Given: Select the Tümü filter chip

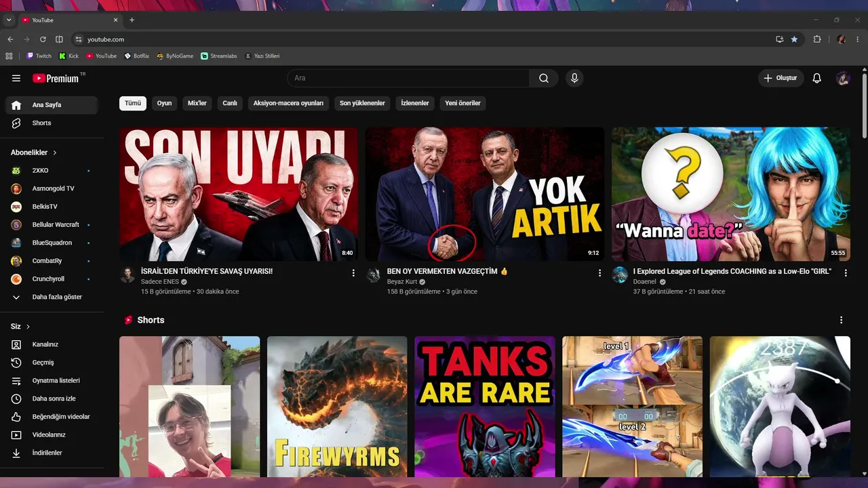Looking at the screenshot, I should point(133,103).
